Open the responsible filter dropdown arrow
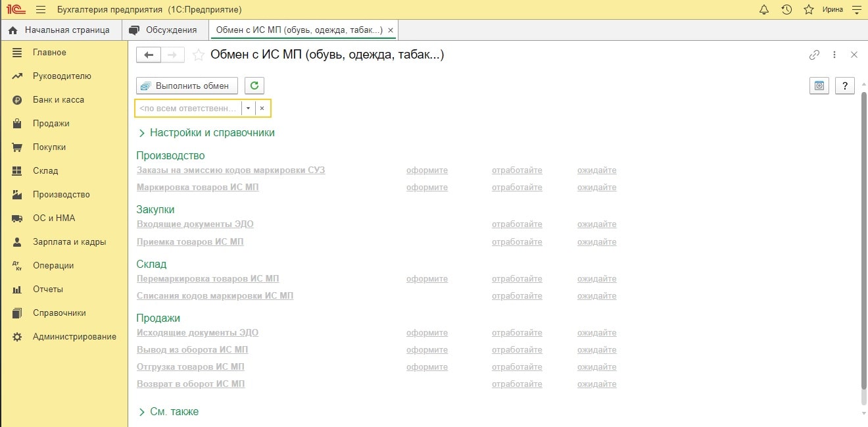The width and height of the screenshot is (868, 427). pyautogui.click(x=249, y=108)
